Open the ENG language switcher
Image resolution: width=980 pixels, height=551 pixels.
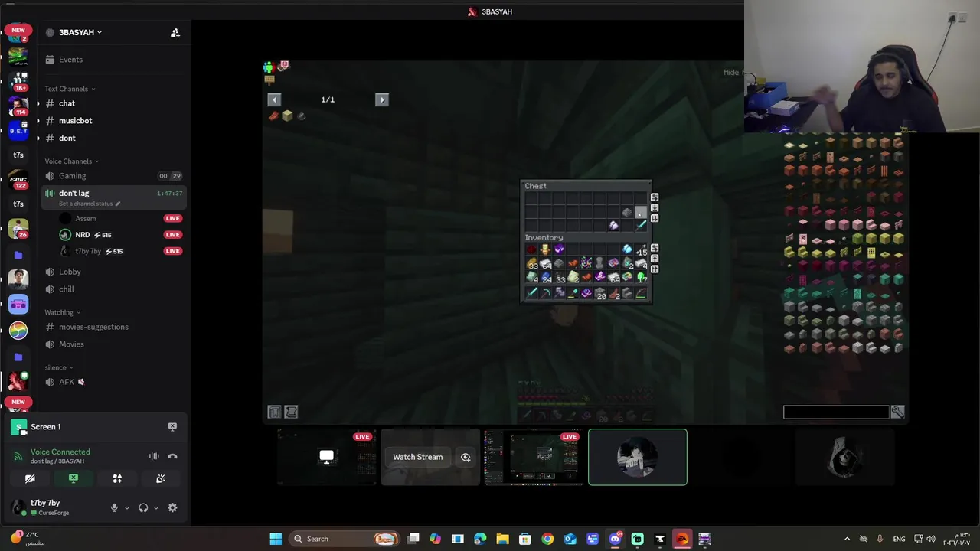(x=899, y=539)
